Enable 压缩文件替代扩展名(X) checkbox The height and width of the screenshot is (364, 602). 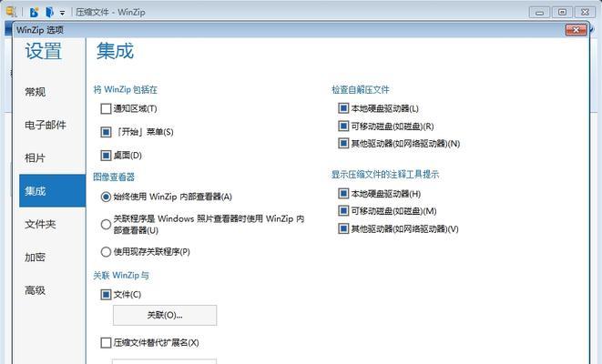[x=106, y=342]
